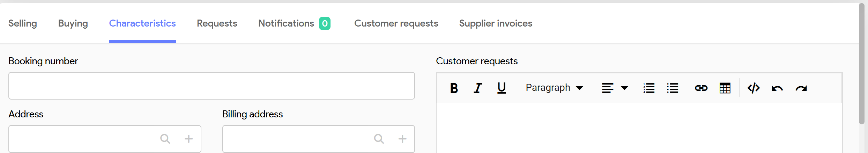
Task: Open the Paragraph style dropdown
Action: [x=555, y=88]
